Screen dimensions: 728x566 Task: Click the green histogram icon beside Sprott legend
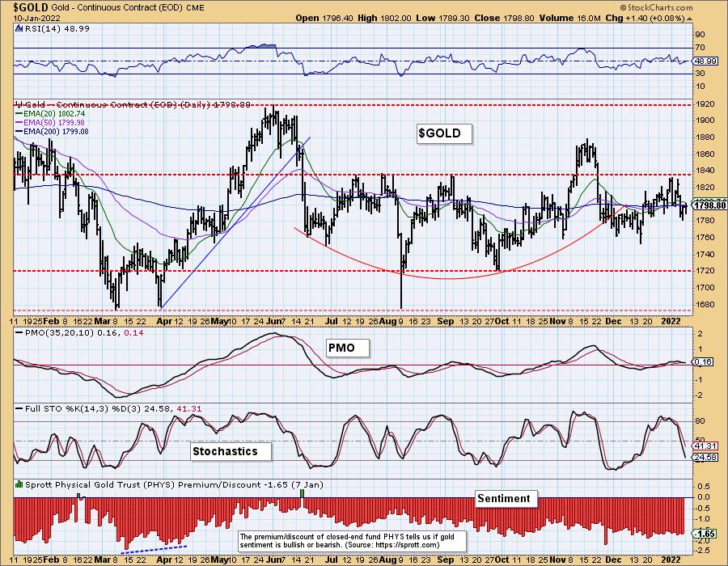[x=19, y=484]
